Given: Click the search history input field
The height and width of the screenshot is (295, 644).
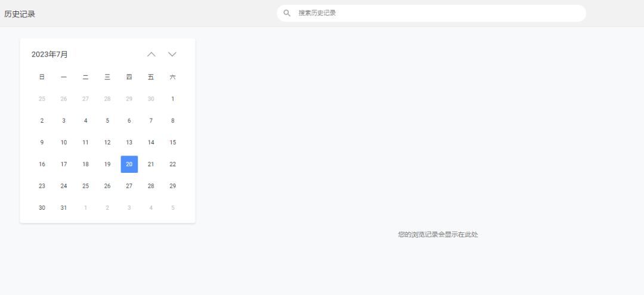Looking at the screenshot, I should tap(435, 13).
